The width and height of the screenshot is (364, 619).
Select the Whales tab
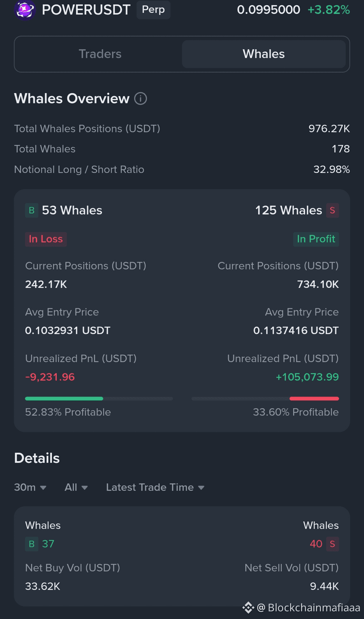click(264, 54)
